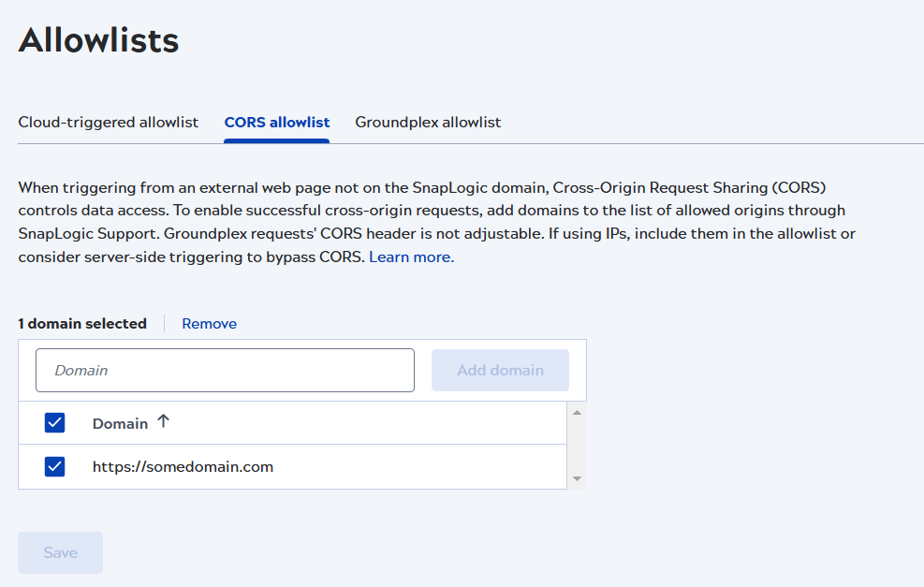924x587 pixels.
Task: Deselect the https://somedomain.com checkbox
Action: tap(54, 466)
